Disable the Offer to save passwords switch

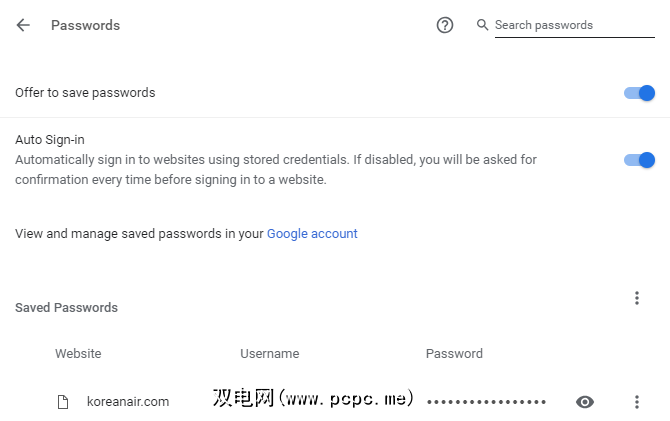639,93
